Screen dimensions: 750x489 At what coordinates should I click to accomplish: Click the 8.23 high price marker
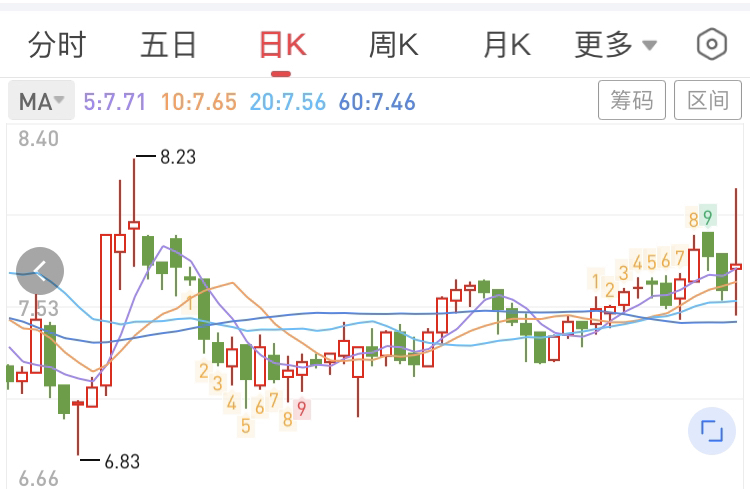(178, 156)
